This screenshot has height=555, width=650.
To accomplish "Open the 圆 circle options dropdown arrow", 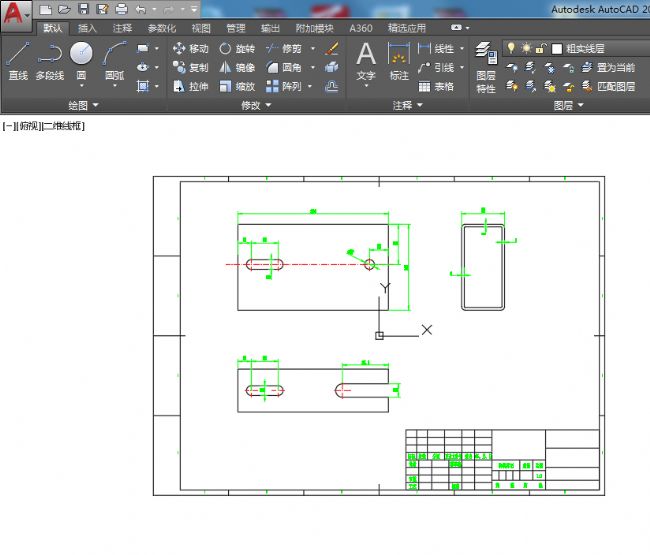I will coord(81,86).
